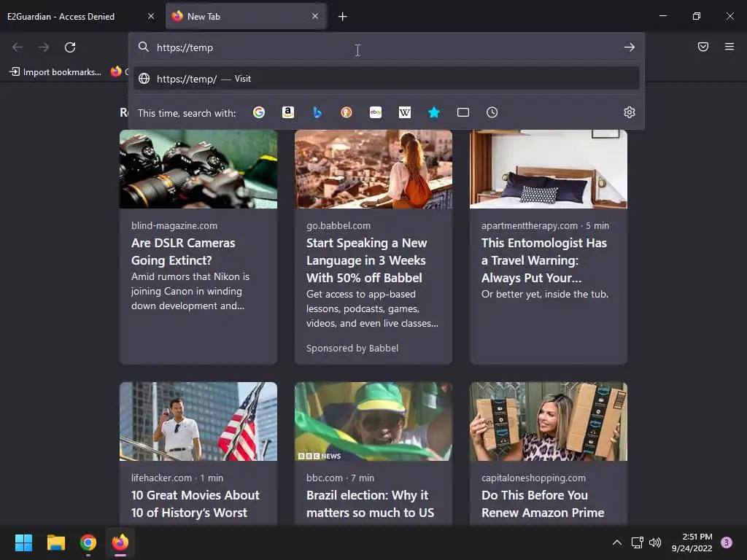Close the E2Guardian - Access Denied tab
Image resolution: width=747 pixels, height=560 pixels.
pos(151,16)
